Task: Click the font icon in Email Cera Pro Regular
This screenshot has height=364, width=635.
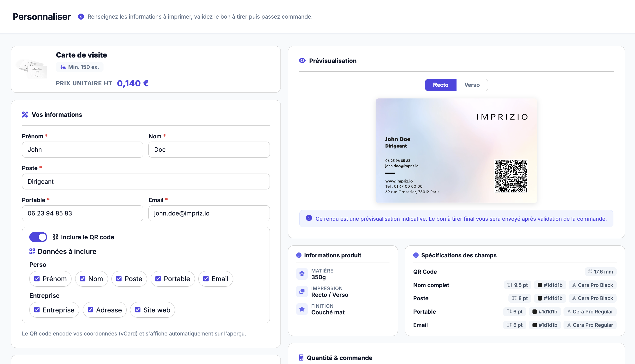Action: (x=569, y=325)
